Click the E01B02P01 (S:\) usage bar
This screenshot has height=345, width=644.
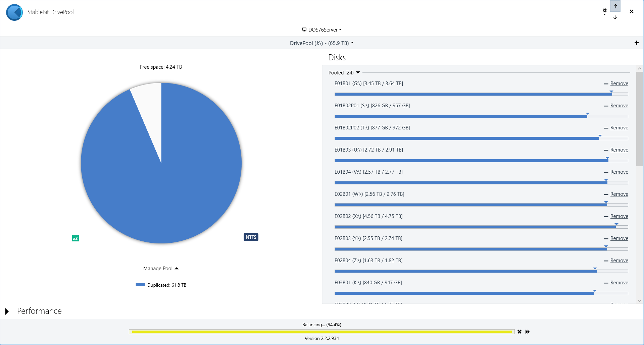point(481,116)
